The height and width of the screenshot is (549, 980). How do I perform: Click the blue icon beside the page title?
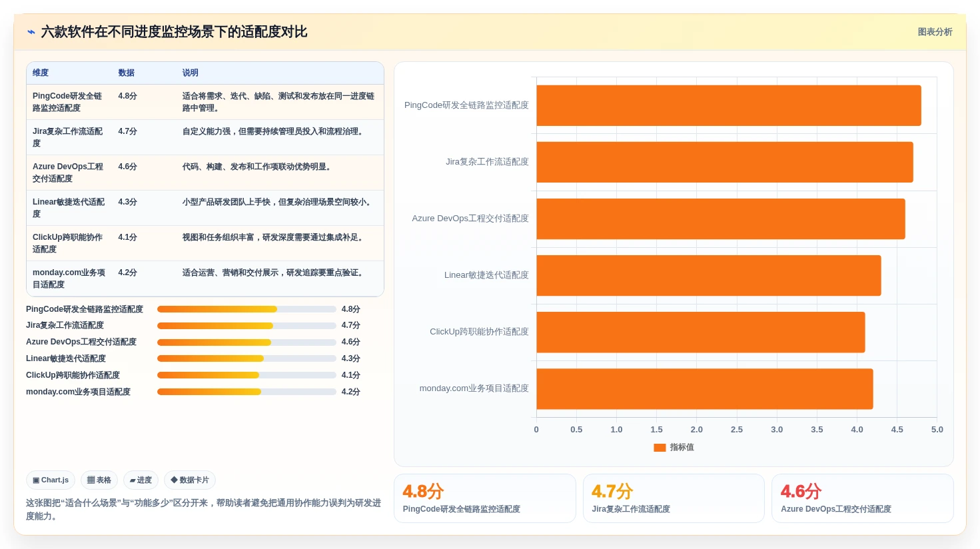[x=31, y=32]
